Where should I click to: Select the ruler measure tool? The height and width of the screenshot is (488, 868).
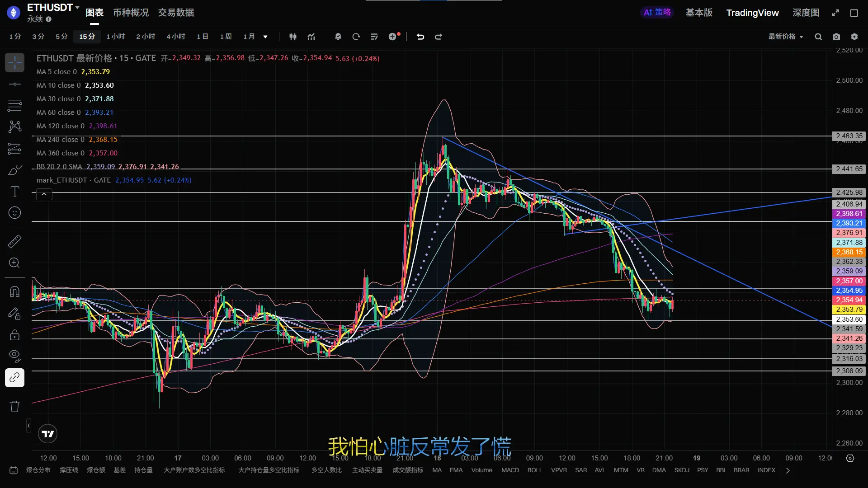[14, 241]
